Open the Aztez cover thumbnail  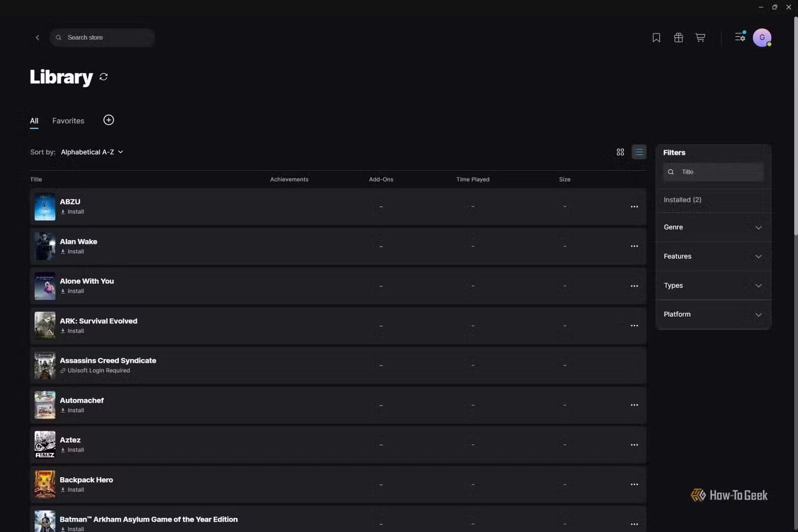pos(45,445)
